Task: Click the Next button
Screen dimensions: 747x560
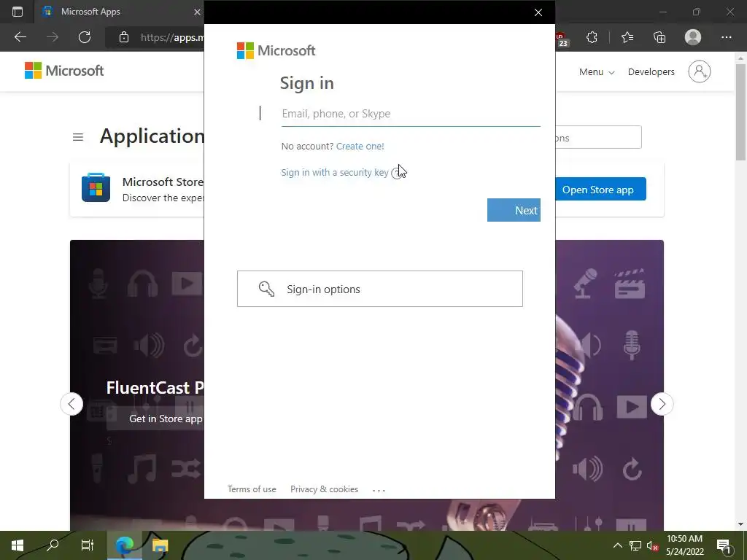Action: 514,210
